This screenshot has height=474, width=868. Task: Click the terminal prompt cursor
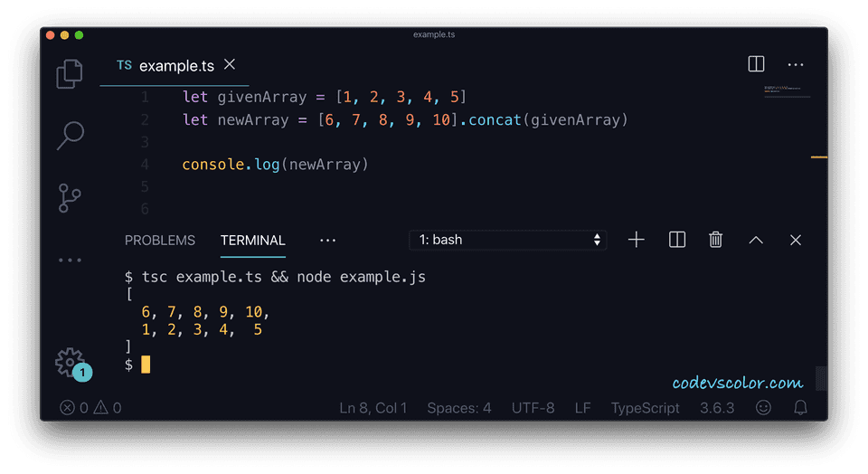pyautogui.click(x=146, y=365)
